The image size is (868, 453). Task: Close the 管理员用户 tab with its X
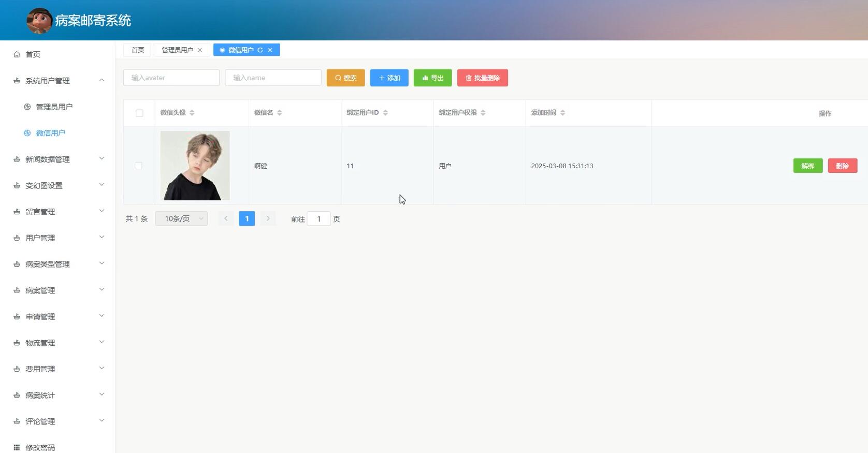pos(200,50)
